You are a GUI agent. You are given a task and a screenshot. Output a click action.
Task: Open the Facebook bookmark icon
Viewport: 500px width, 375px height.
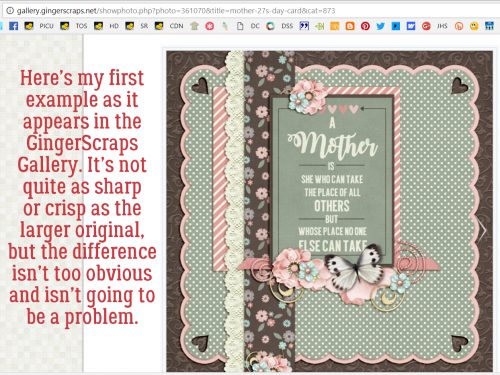13,26
